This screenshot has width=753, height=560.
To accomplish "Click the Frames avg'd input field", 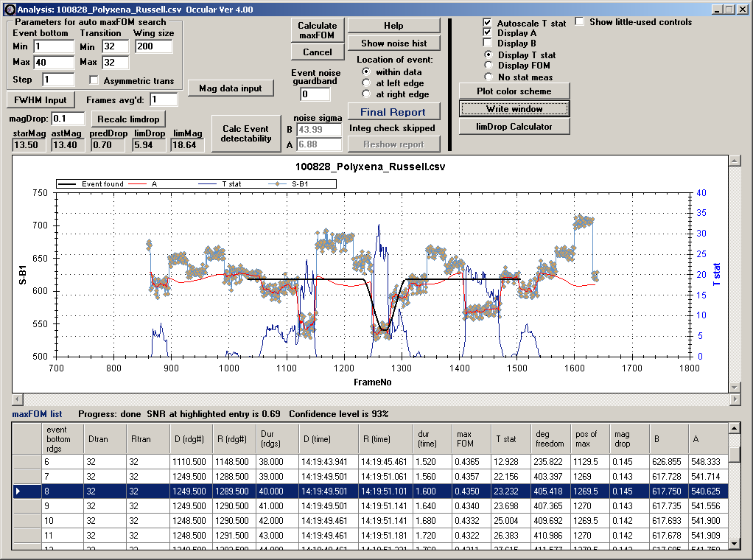I will [x=164, y=99].
